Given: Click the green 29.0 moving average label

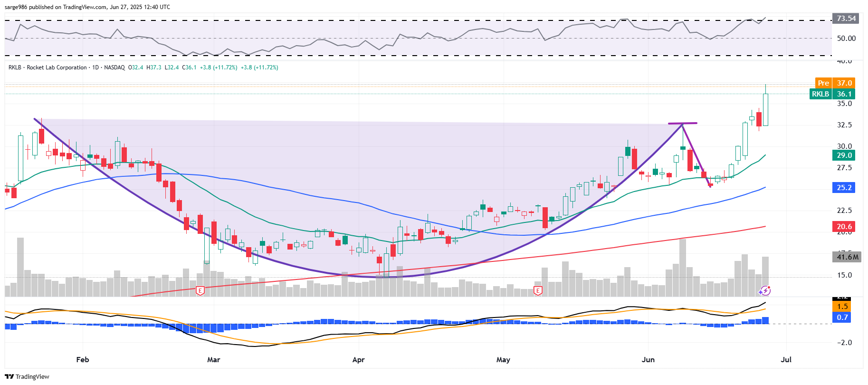Looking at the screenshot, I should coord(844,155).
